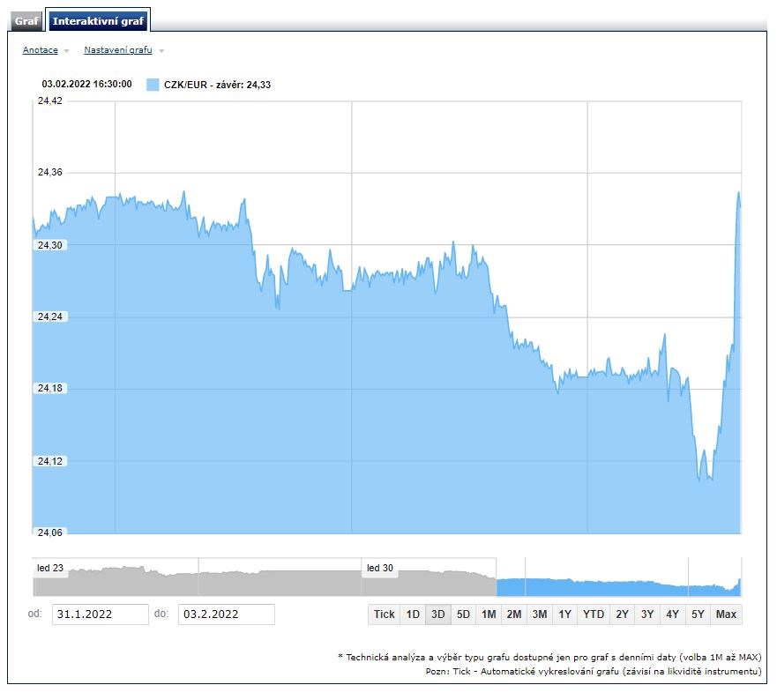The height and width of the screenshot is (700, 777).
Task: Expand the Nastavení grafu menu
Action: point(118,50)
